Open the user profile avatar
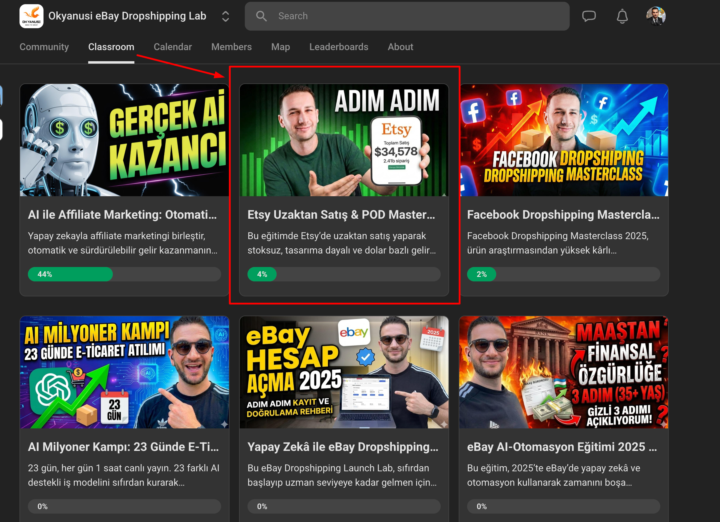 click(656, 16)
